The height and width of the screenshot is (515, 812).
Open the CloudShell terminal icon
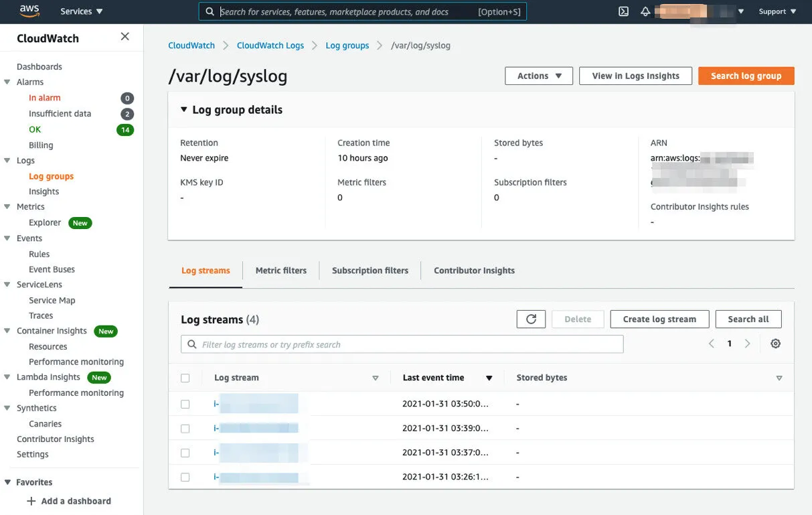coord(623,11)
